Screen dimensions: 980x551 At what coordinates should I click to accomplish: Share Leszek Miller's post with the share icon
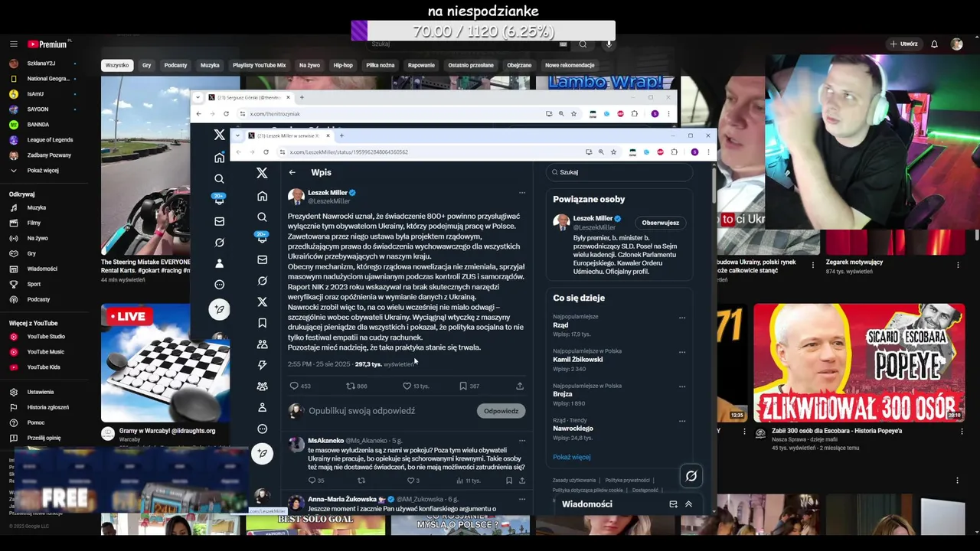[x=520, y=386]
